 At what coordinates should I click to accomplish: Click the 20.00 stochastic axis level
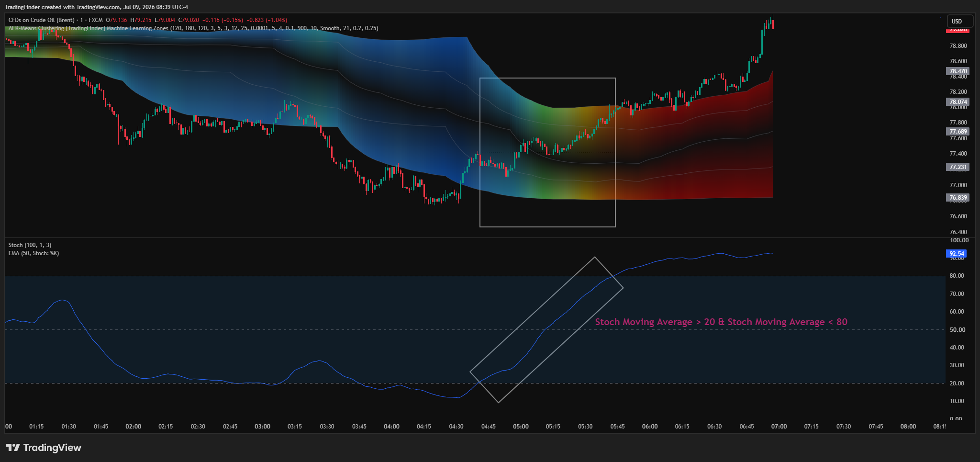click(x=957, y=383)
